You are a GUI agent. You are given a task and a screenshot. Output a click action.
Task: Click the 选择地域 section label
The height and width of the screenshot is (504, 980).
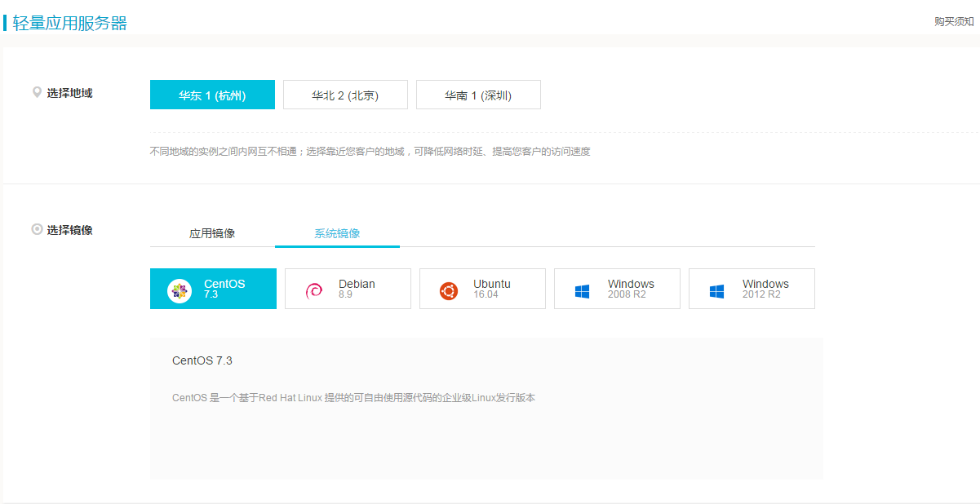pos(69,93)
